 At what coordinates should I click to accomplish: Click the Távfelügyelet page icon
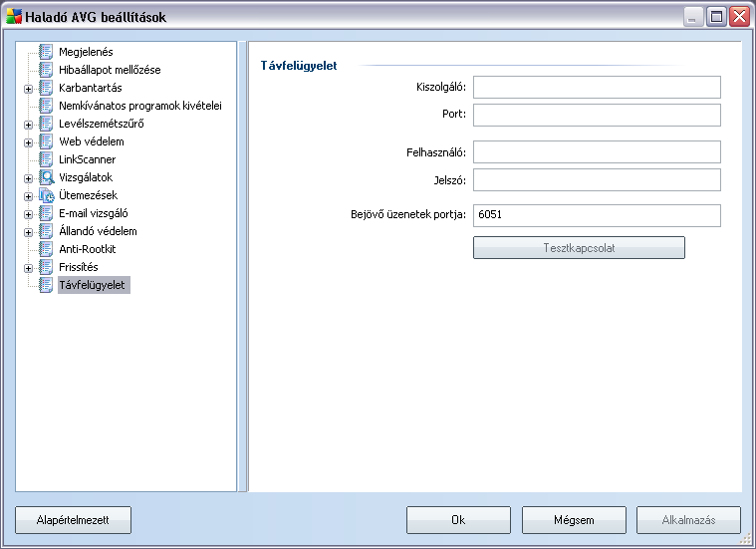46,285
